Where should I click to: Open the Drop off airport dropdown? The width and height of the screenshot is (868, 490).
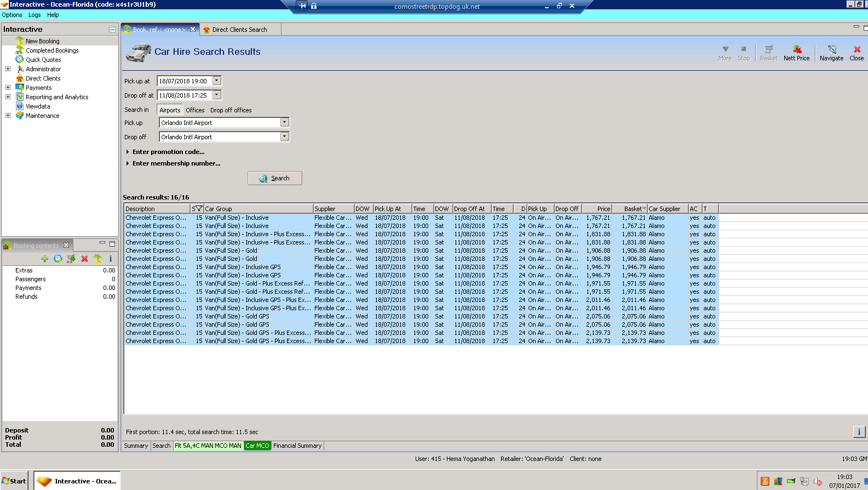point(285,136)
